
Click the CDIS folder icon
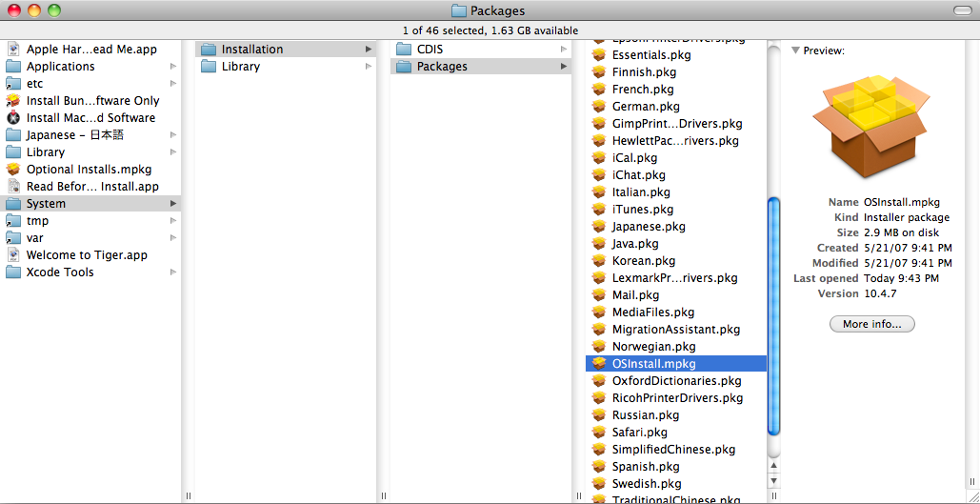pos(404,49)
